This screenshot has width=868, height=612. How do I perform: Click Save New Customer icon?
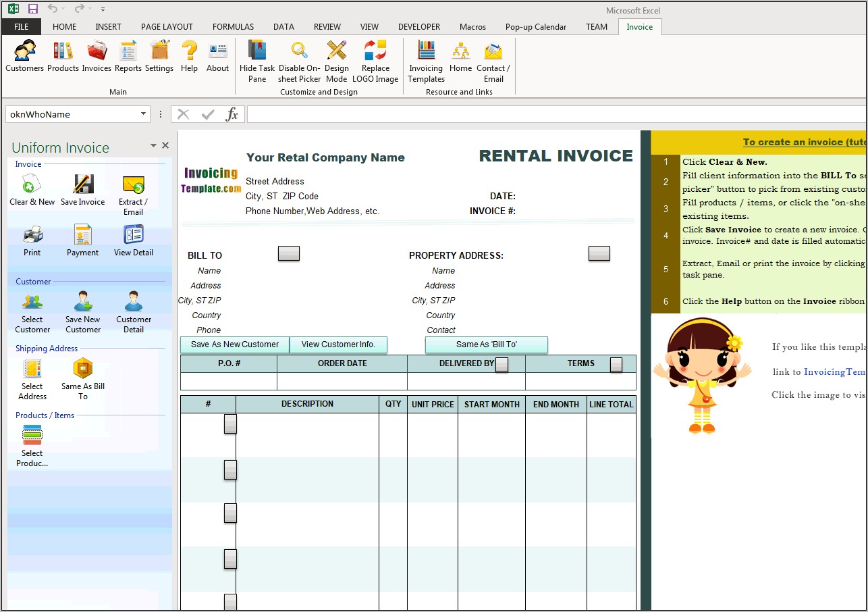[83, 313]
